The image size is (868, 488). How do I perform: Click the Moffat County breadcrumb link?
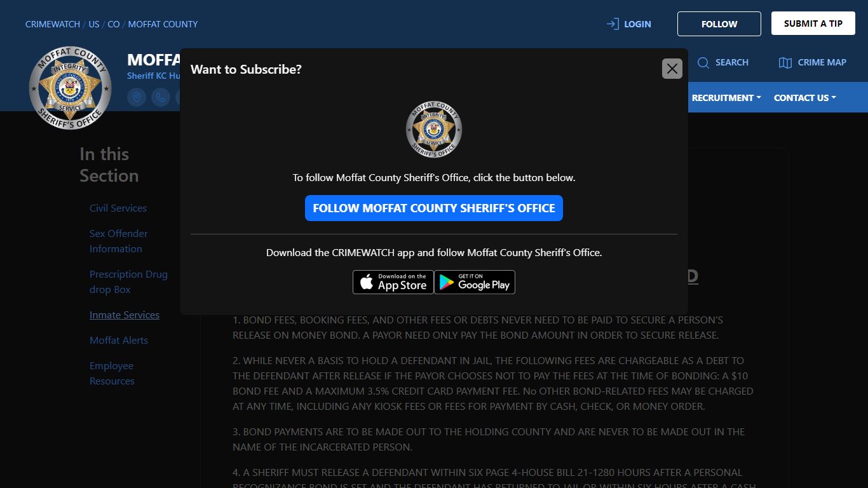[163, 24]
